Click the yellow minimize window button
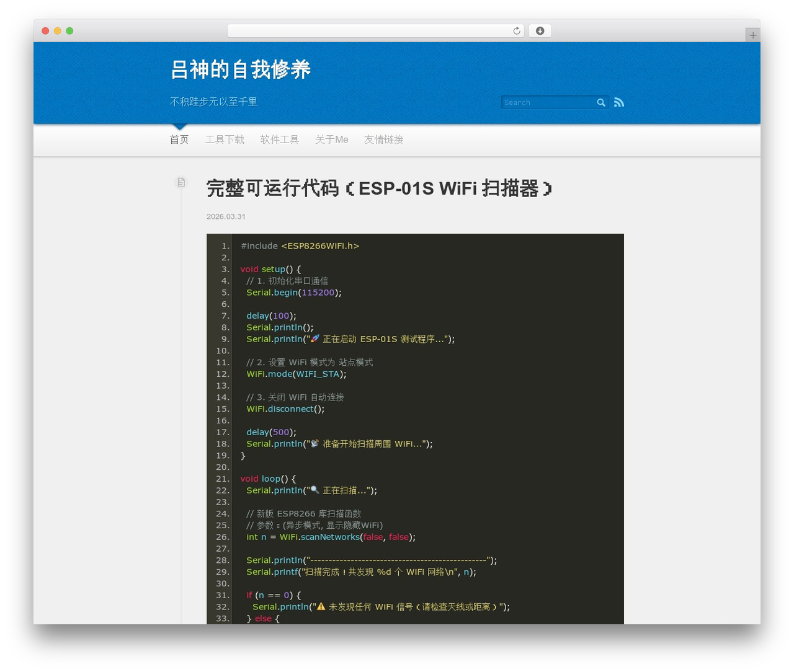 coord(57,31)
